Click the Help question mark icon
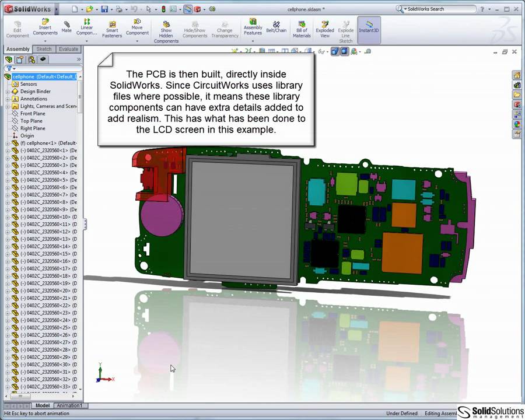525x420 pixels. [x=482, y=9]
